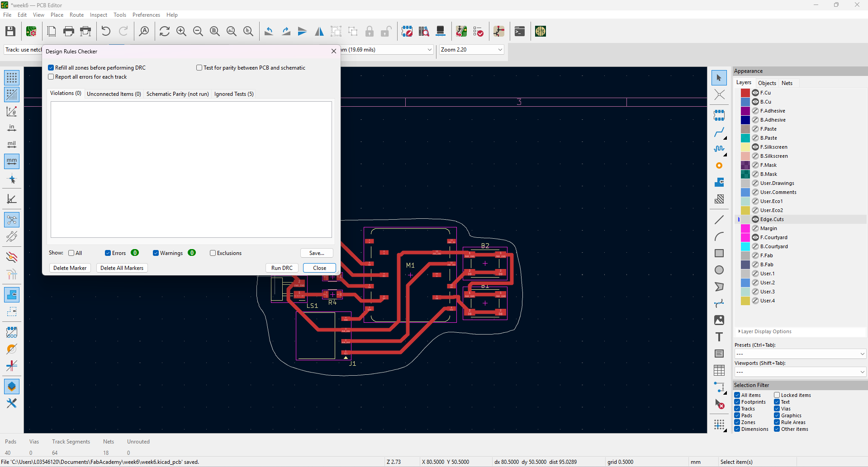
Task: Select the Add Text tool
Action: (x=719, y=337)
